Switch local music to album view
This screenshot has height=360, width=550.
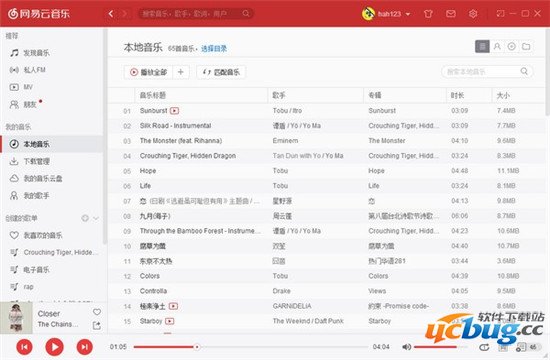(511, 46)
